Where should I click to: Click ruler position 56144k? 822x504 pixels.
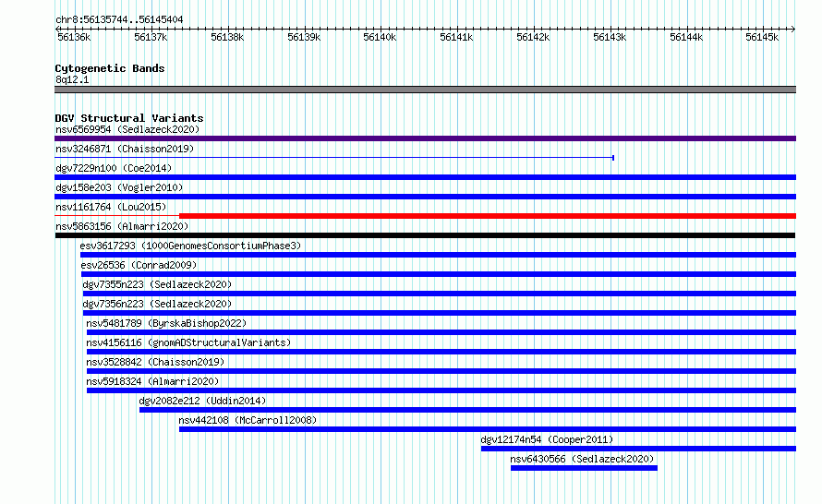(x=685, y=37)
